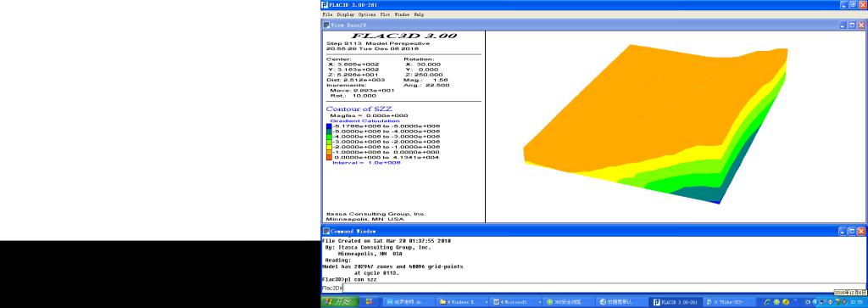Open the File menu

327,14
